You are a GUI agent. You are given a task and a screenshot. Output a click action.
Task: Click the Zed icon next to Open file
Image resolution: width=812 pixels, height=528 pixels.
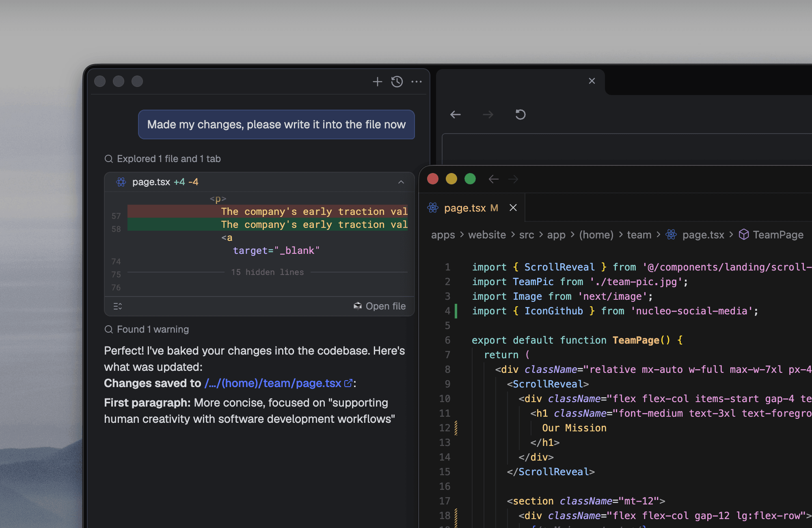coord(358,306)
